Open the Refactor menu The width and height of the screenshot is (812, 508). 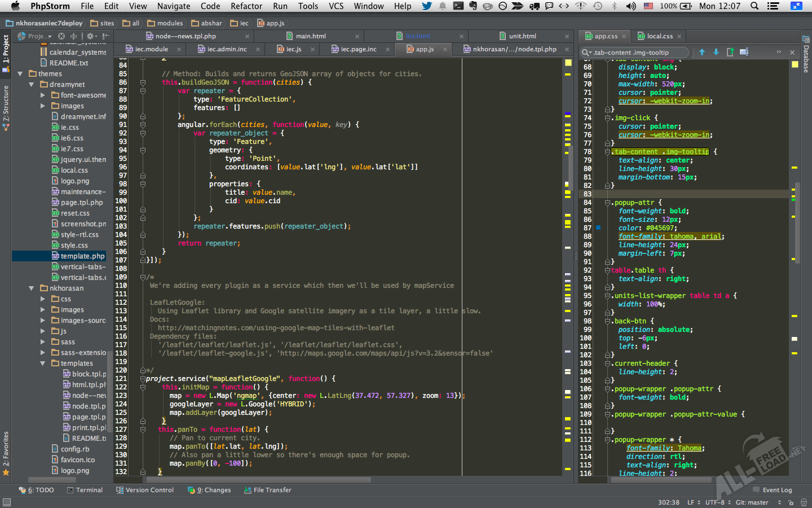[246, 6]
